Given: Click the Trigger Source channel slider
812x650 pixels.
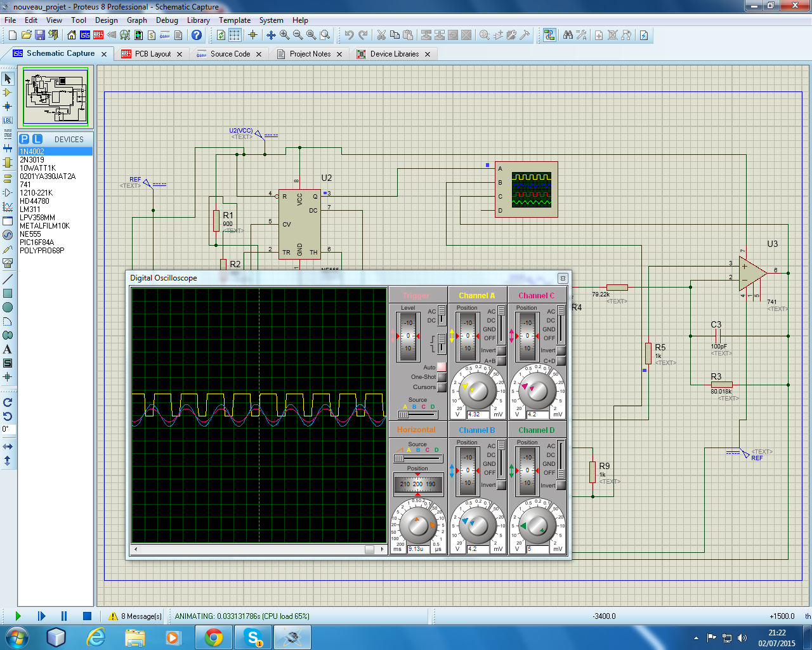Looking at the screenshot, I should coord(417,415).
